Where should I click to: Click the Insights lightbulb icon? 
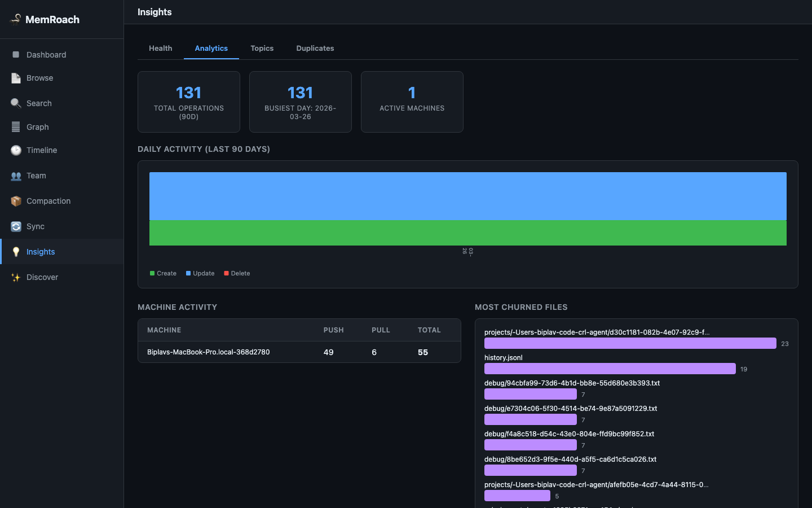[x=16, y=252]
